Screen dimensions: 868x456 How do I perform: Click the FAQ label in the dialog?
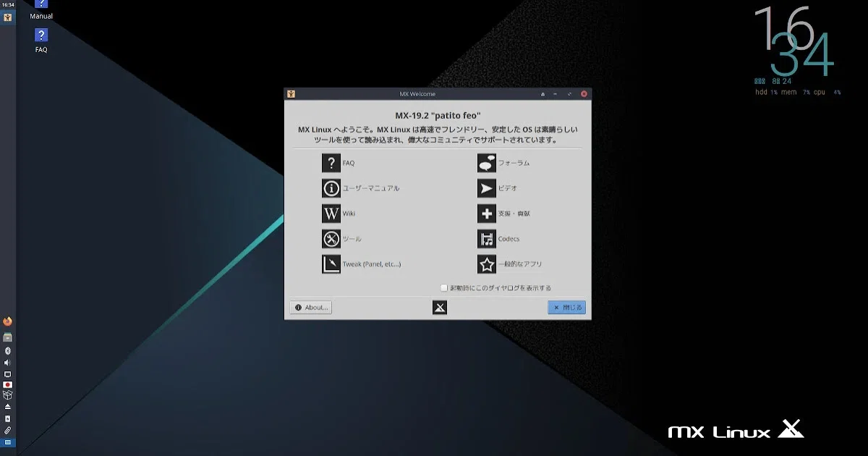click(349, 164)
